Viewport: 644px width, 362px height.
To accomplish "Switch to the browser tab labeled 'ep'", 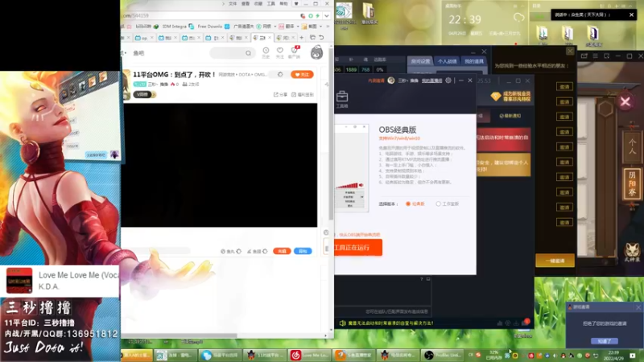I will tap(145, 38).
